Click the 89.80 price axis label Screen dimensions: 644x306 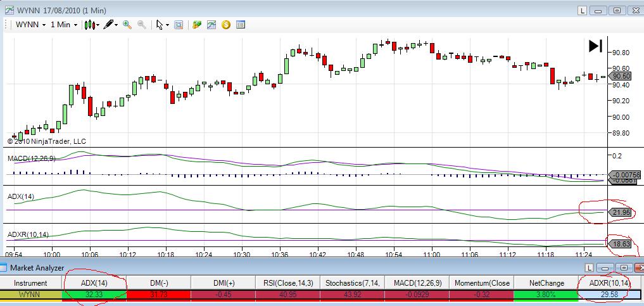[x=621, y=133]
